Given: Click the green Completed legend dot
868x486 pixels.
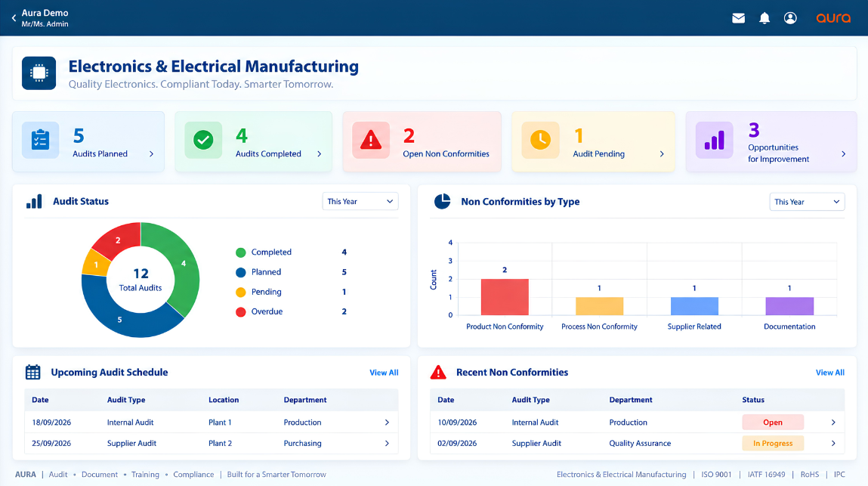Looking at the screenshot, I should pos(241,252).
